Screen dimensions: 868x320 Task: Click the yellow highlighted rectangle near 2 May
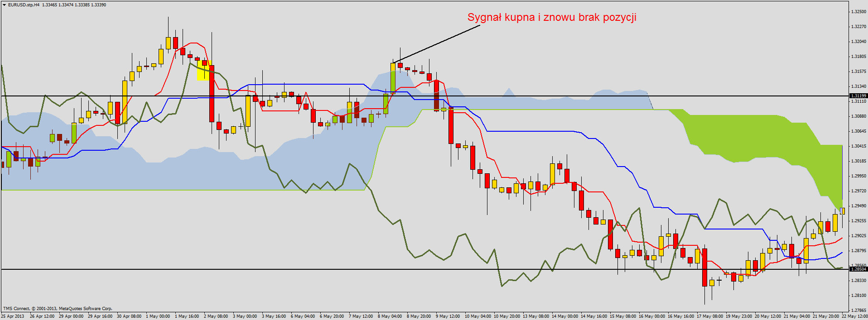click(204, 71)
